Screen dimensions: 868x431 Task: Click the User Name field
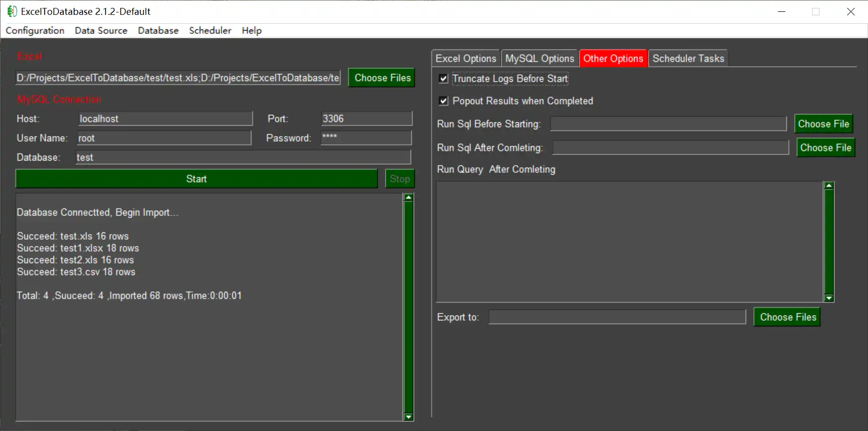click(164, 138)
